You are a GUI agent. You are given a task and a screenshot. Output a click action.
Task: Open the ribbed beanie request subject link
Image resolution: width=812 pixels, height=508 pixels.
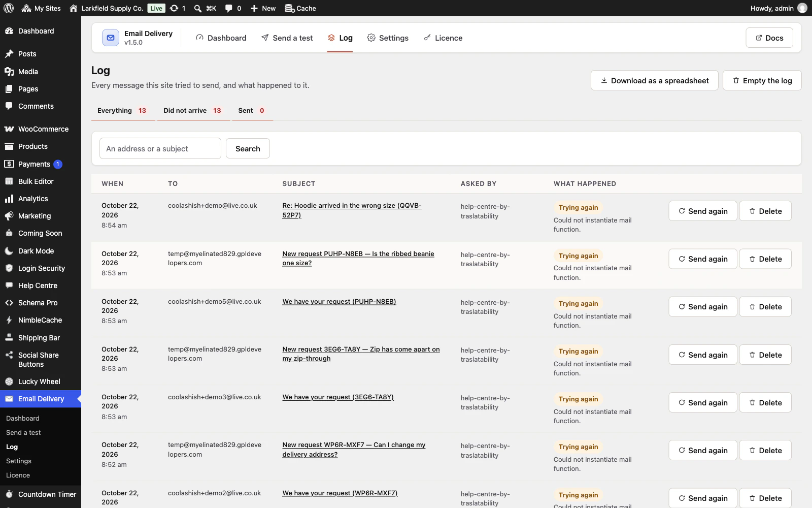[x=358, y=258]
